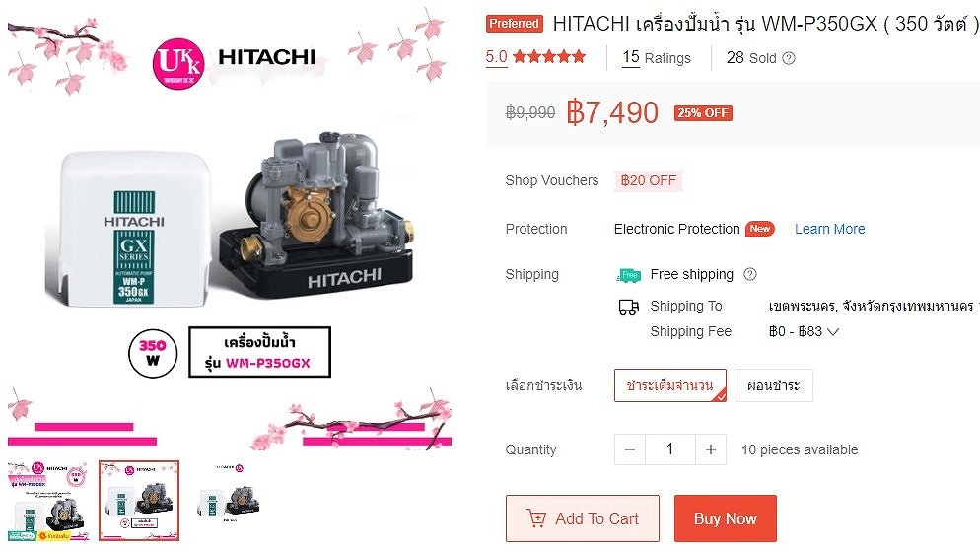Select the first product thumbnail image

(47, 501)
